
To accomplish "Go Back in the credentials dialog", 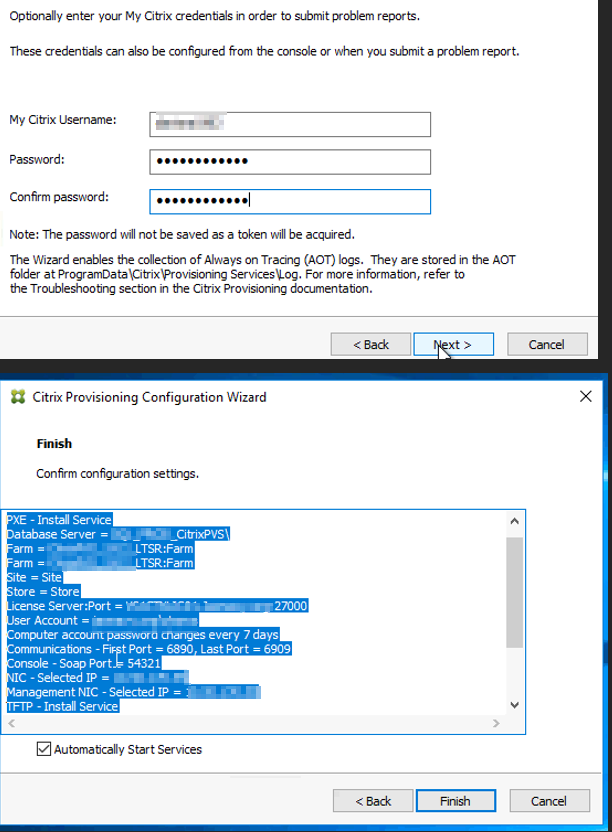I will point(370,344).
